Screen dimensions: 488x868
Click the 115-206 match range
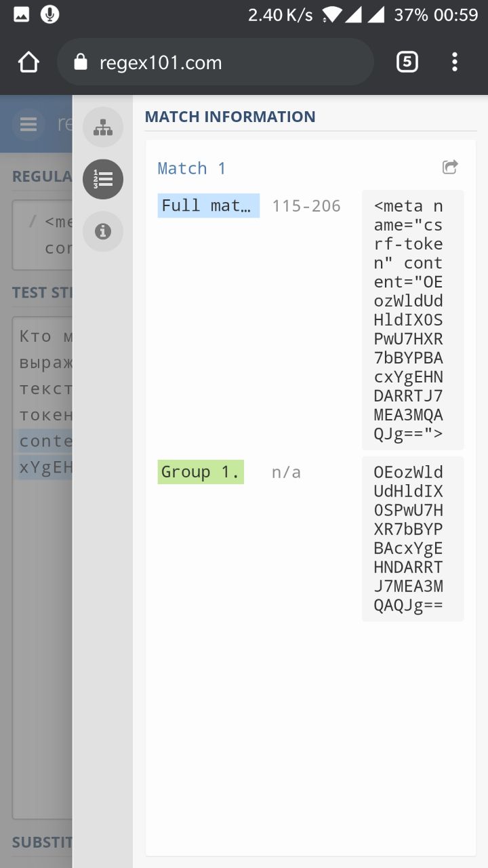tap(306, 206)
